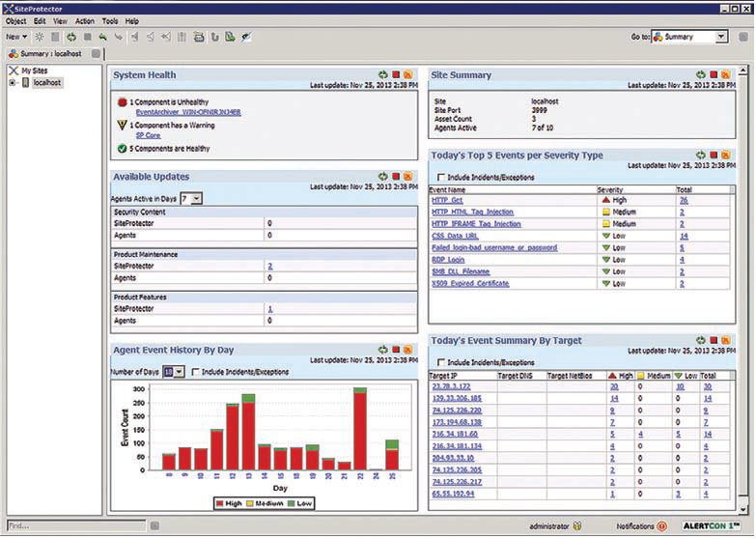Refresh the System Health panel

(x=382, y=74)
